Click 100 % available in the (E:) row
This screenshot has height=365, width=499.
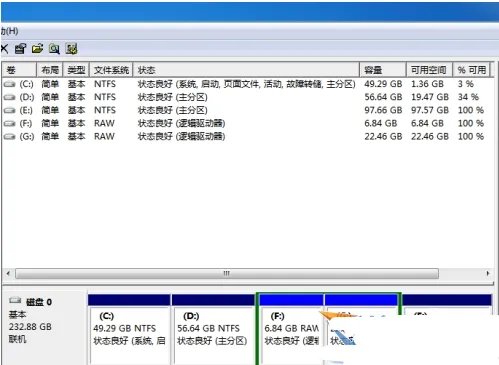(x=471, y=110)
